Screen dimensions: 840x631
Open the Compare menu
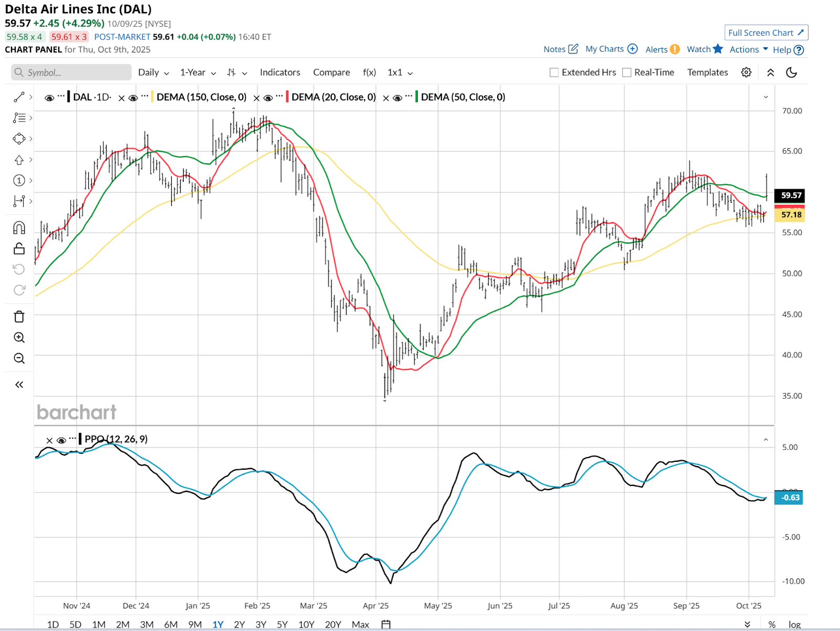pos(331,73)
